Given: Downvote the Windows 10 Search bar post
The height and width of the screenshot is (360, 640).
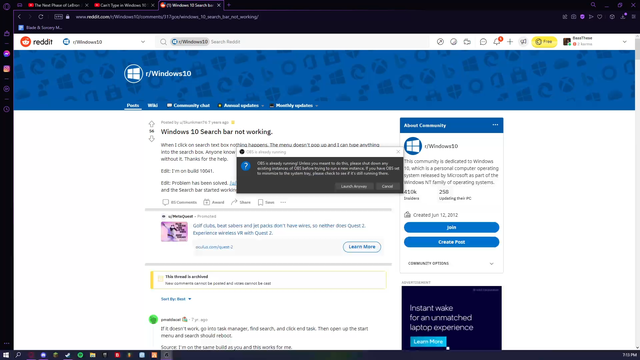Looking at the screenshot, I should coord(151,139).
